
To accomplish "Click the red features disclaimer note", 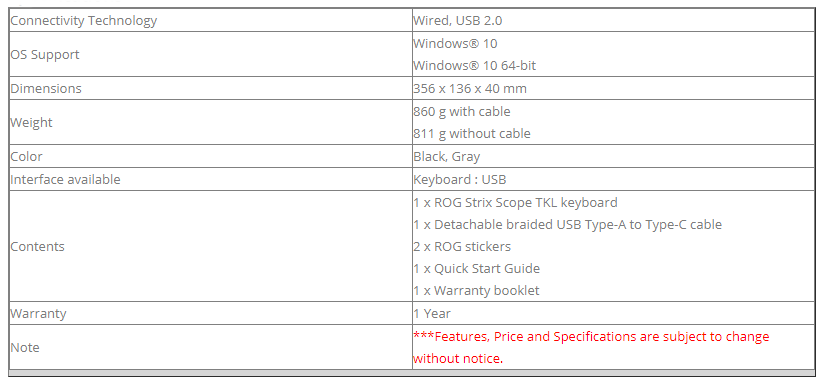I will (592, 347).
